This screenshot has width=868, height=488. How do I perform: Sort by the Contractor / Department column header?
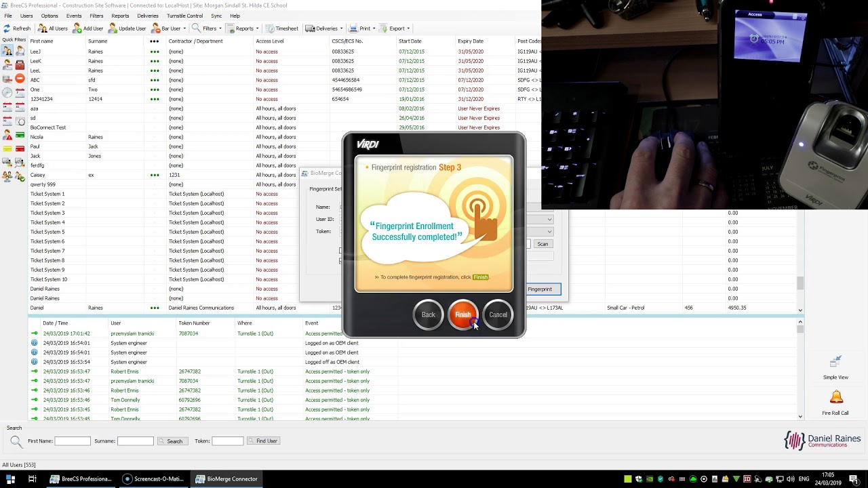click(196, 41)
